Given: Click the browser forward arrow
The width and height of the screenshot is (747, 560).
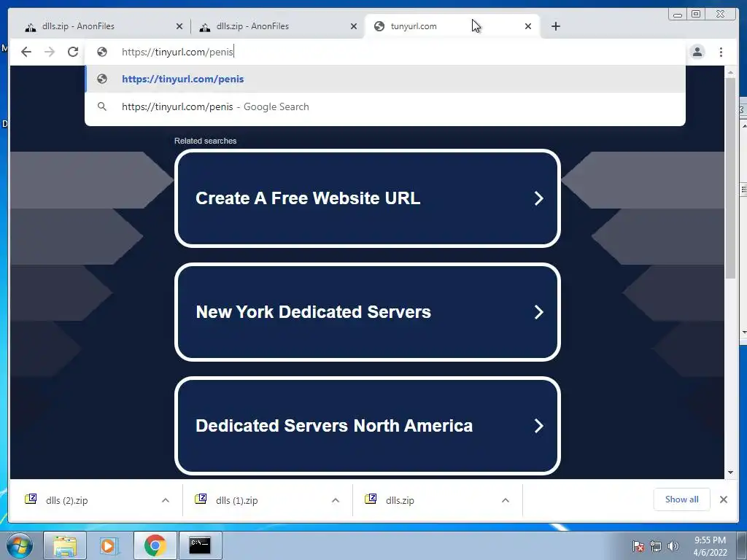Looking at the screenshot, I should pos(50,52).
